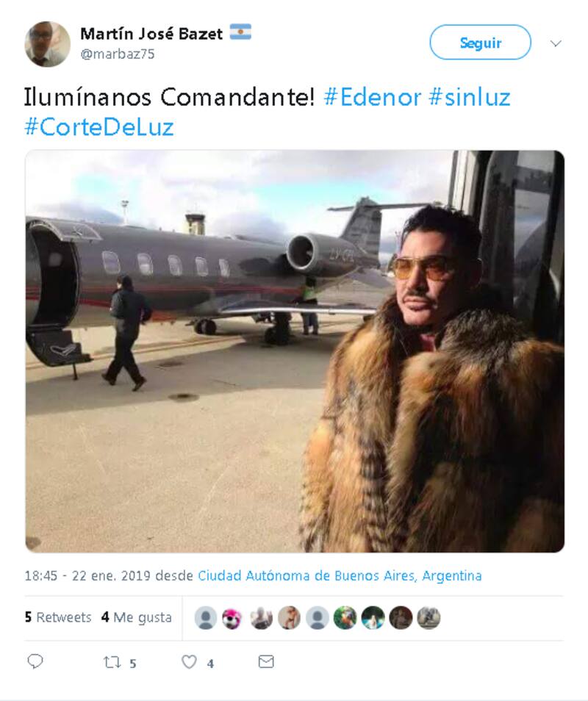Retweet using the retweet arrows icon
Viewport: 588px width, 701px height.
[x=112, y=661]
